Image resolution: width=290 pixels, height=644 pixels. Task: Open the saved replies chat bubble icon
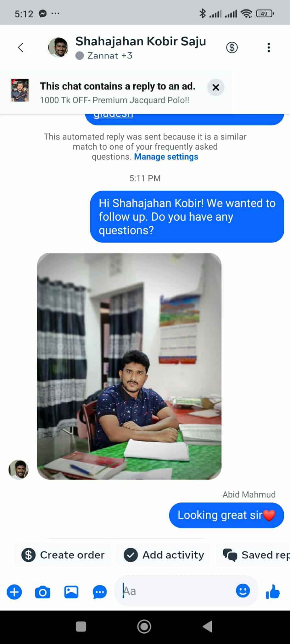tap(100, 592)
